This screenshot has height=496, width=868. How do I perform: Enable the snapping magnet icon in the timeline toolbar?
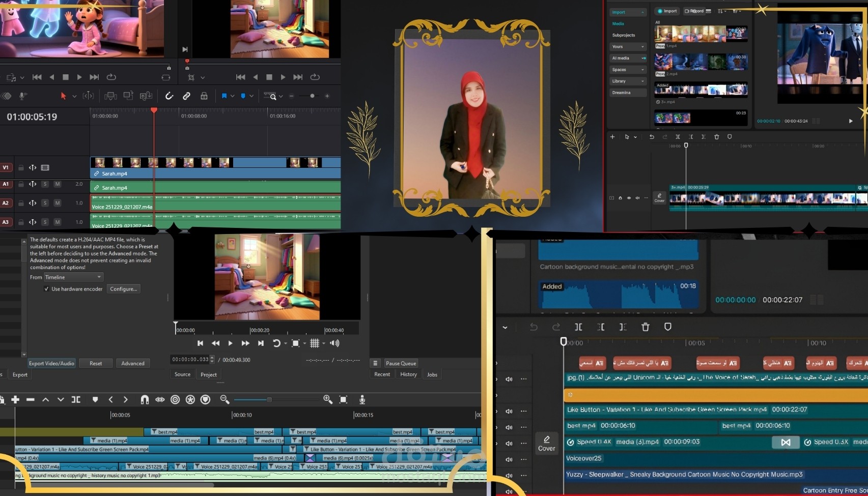[x=145, y=400]
